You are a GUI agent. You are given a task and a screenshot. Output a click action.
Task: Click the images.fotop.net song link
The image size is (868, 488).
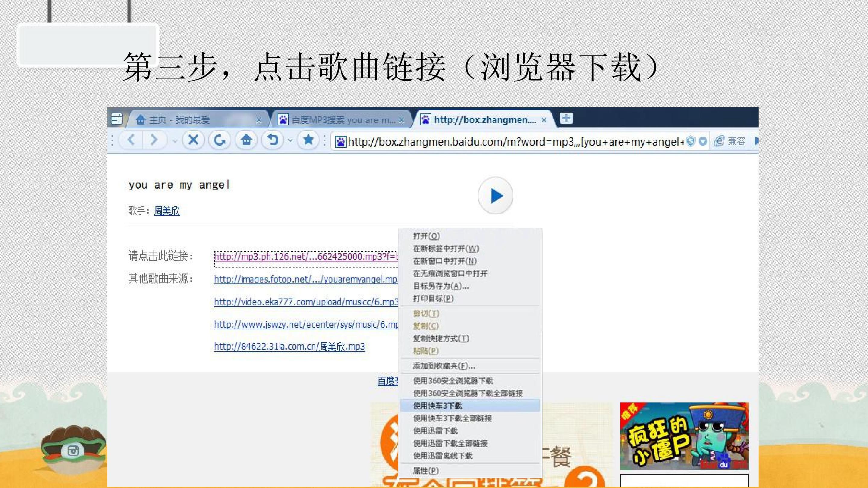306,279
